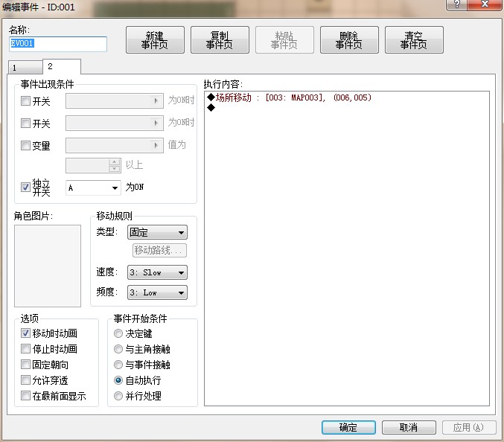Click the empty 角色图片 character graphic box
This screenshot has width=504, height=442.
48,266
